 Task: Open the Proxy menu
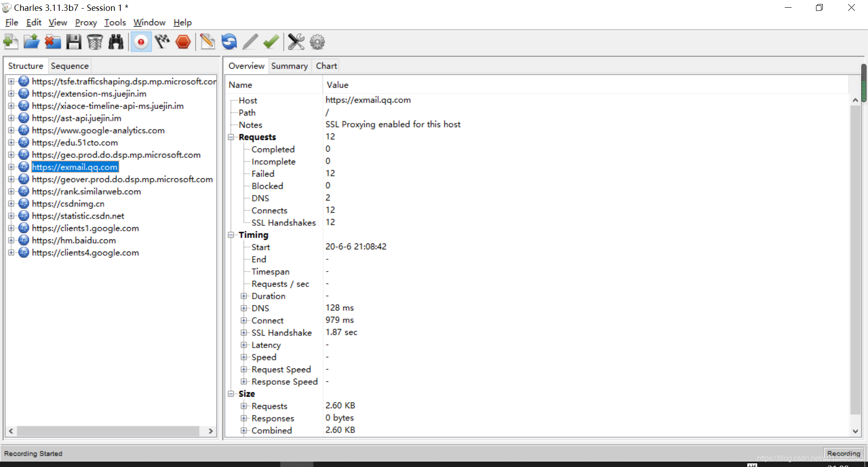pyautogui.click(x=86, y=23)
